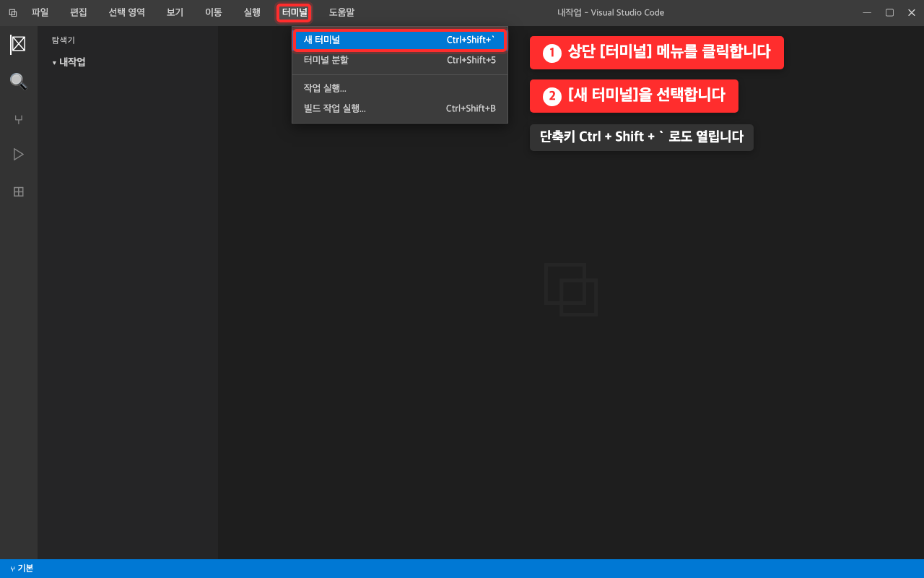Open the Extensions view icon
Viewport: 924px width, 578px height.
(x=19, y=191)
